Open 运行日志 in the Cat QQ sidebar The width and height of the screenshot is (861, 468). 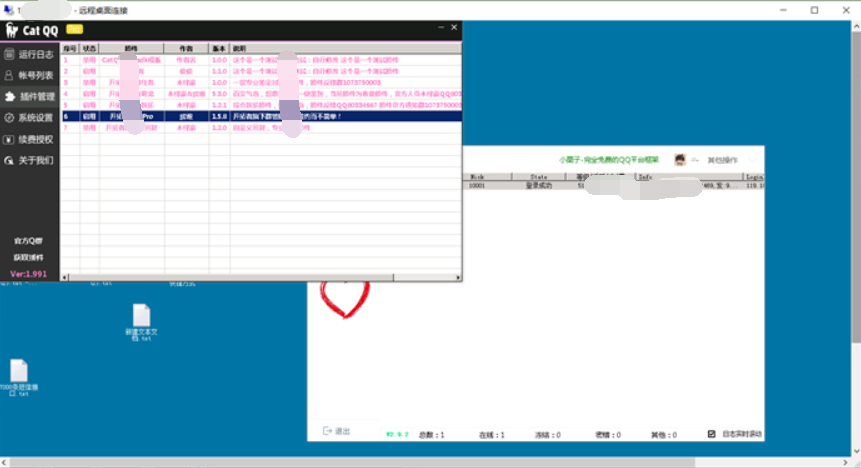(x=30, y=54)
